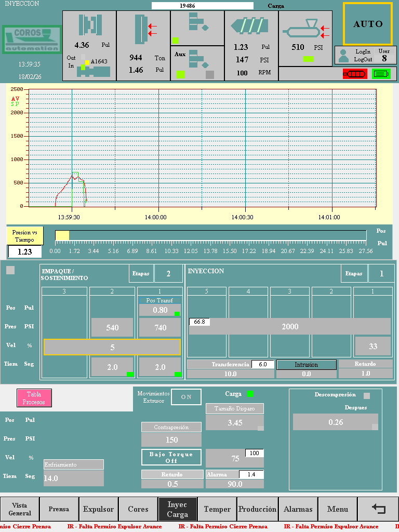
Task: Change Etapas value for Inyeccion section
Action: coord(381,273)
